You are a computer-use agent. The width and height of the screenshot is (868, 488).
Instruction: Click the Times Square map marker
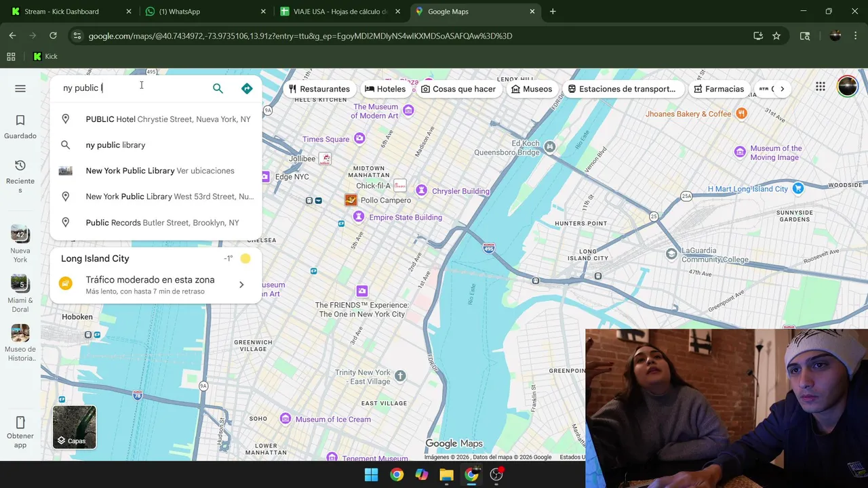359,138
